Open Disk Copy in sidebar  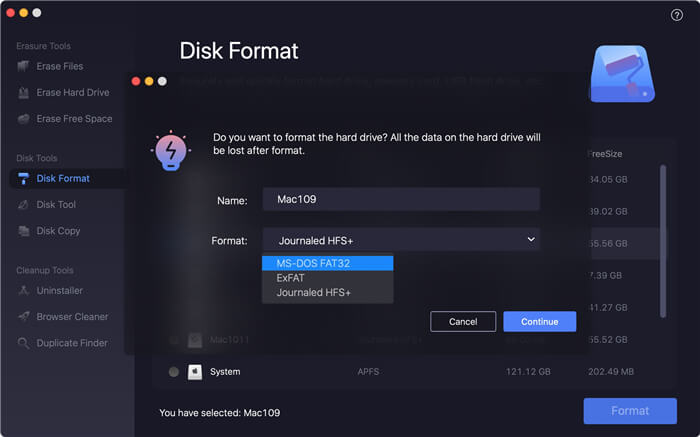58,231
